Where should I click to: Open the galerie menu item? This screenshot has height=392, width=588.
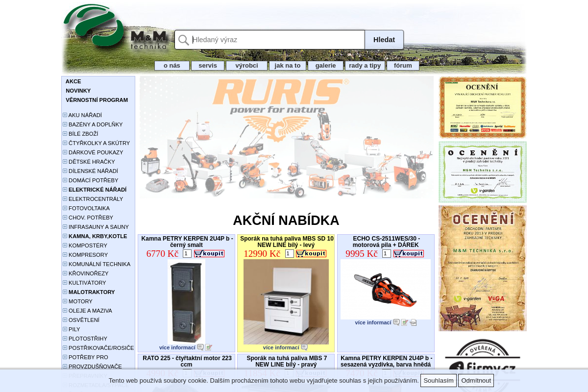pyautogui.click(x=325, y=66)
